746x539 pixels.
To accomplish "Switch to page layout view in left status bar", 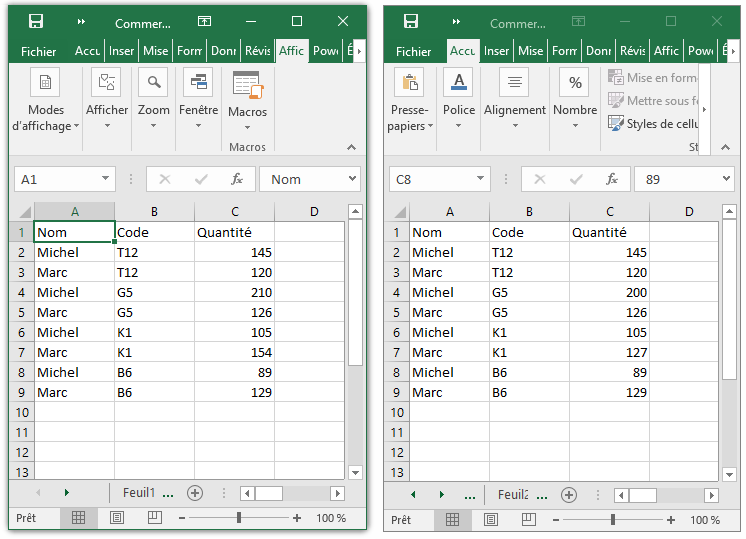I will (117, 518).
